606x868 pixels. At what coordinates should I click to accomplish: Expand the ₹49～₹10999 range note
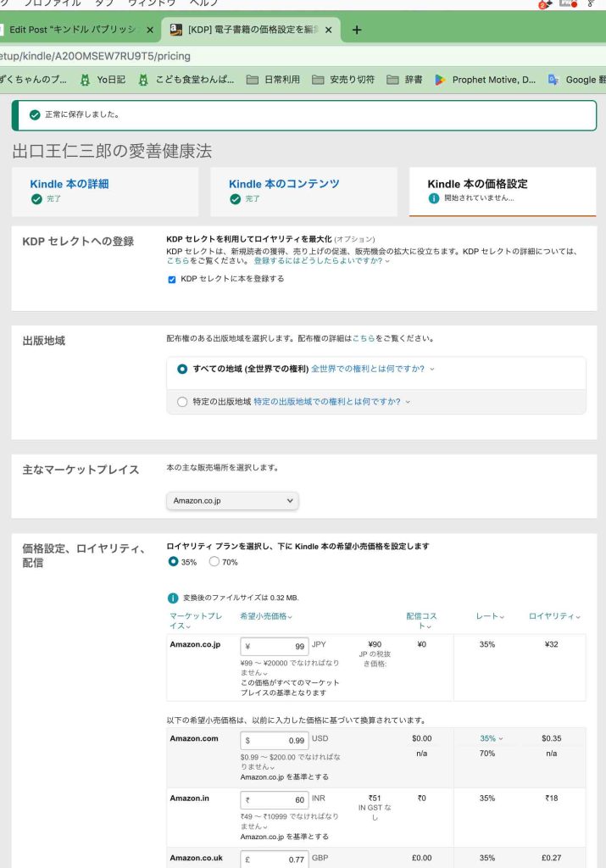pyautogui.click(x=290, y=821)
